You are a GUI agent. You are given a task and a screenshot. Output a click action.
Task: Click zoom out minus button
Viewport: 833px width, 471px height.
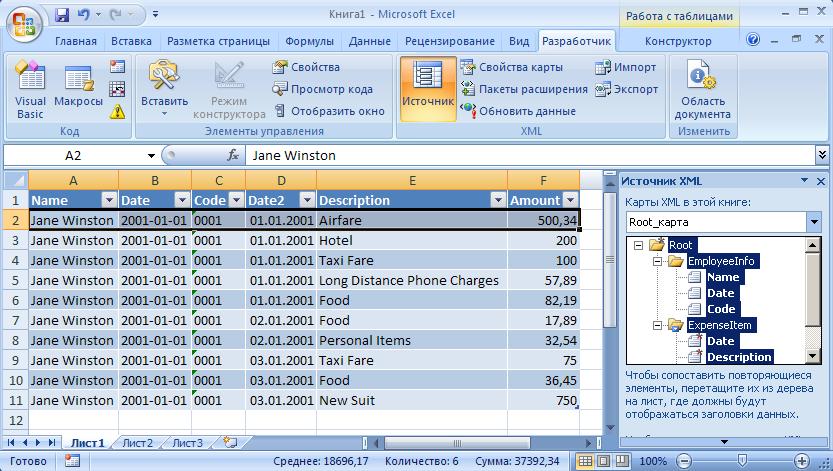685,461
